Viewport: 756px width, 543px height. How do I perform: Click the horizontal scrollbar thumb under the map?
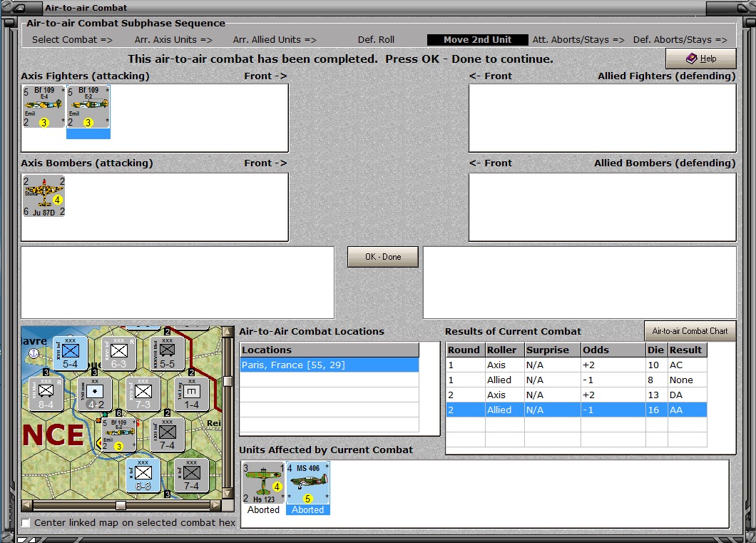tap(121, 505)
